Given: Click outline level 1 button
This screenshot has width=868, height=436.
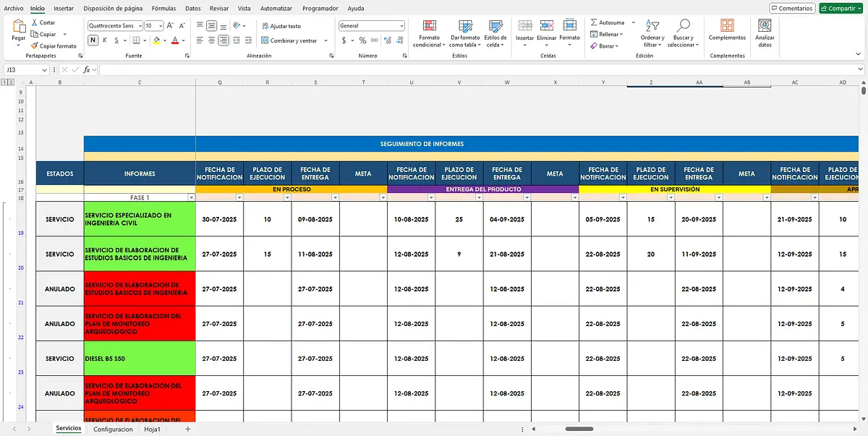Looking at the screenshot, I should (4, 82).
